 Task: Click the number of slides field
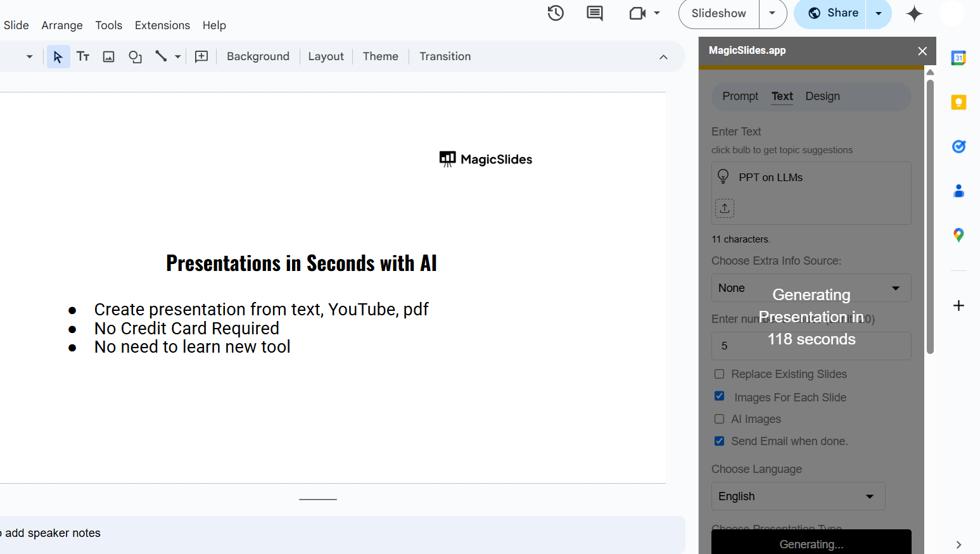coord(811,346)
